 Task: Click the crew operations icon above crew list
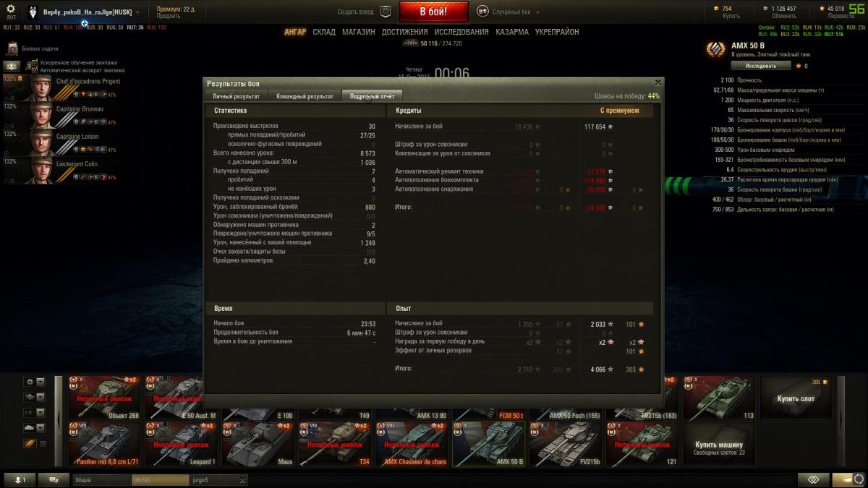click(12, 66)
